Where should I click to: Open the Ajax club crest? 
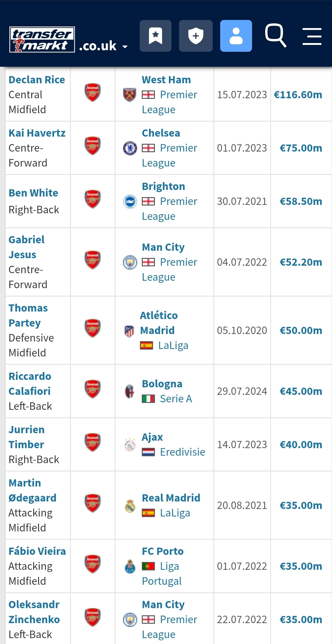click(130, 445)
